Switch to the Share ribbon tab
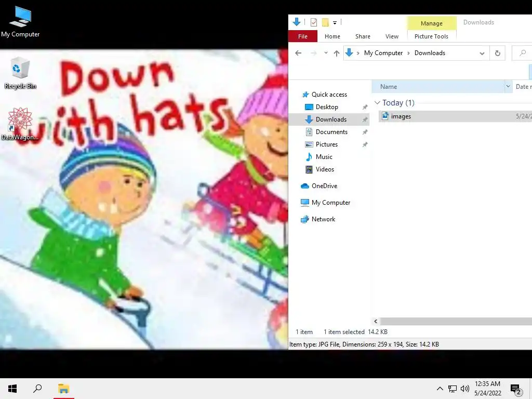 coord(363,36)
